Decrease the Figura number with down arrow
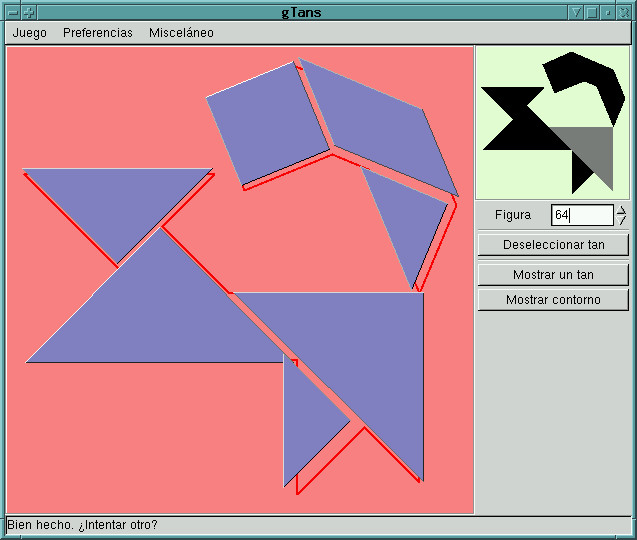This screenshot has height=540, width=637. point(621,220)
